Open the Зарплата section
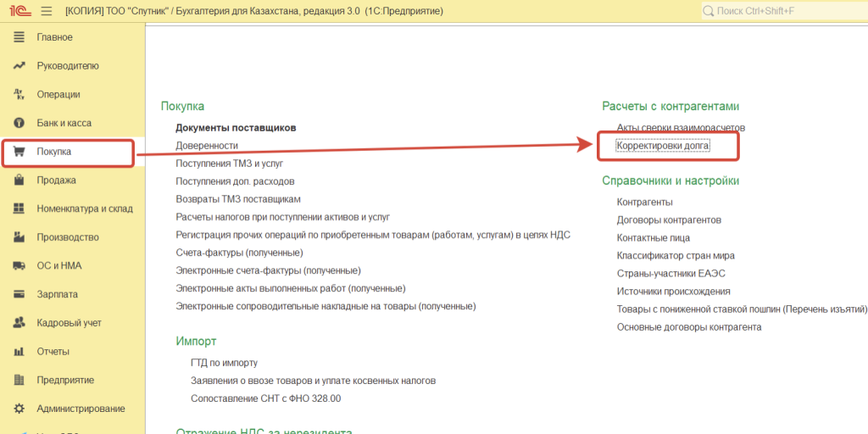 (57, 294)
